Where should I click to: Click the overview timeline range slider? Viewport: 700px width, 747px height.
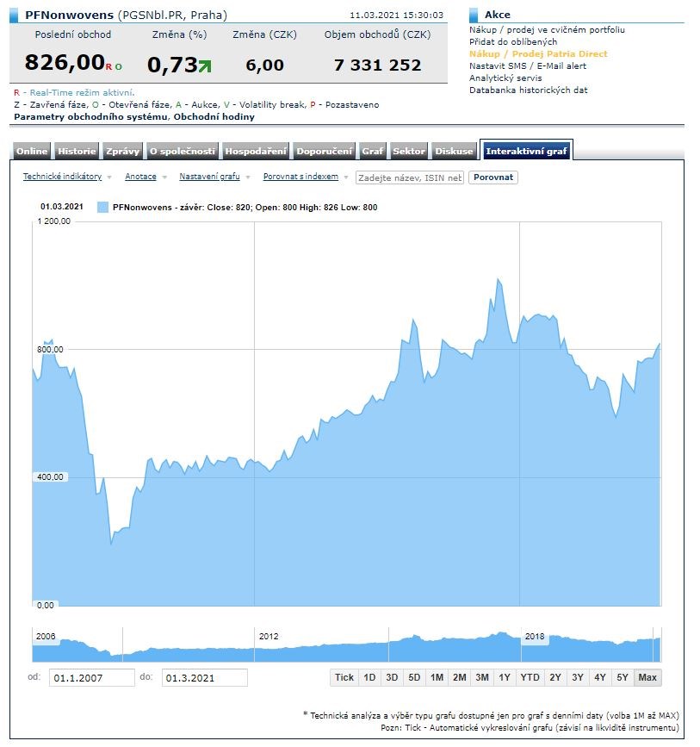[x=346, y=644]
